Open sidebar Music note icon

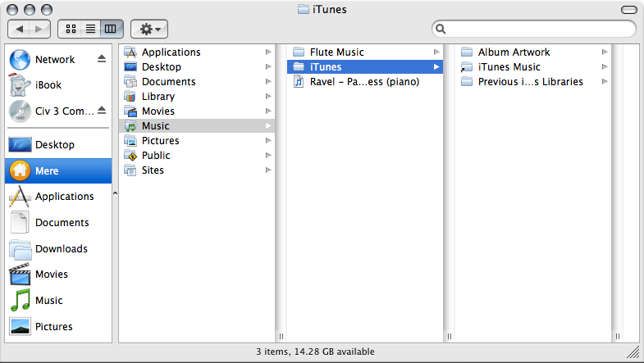pos(20,300)
